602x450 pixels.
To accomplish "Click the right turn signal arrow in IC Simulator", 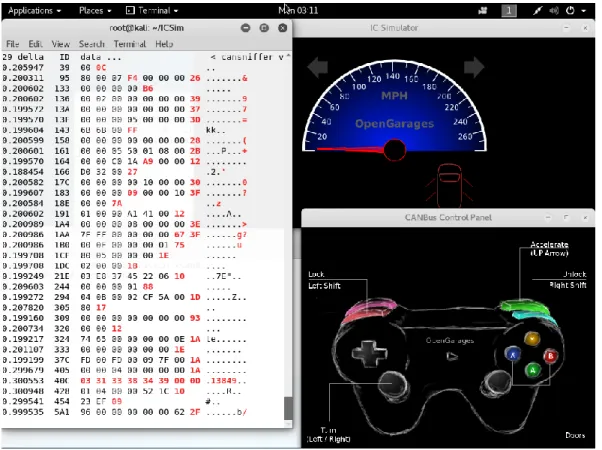I will (474, 67).
